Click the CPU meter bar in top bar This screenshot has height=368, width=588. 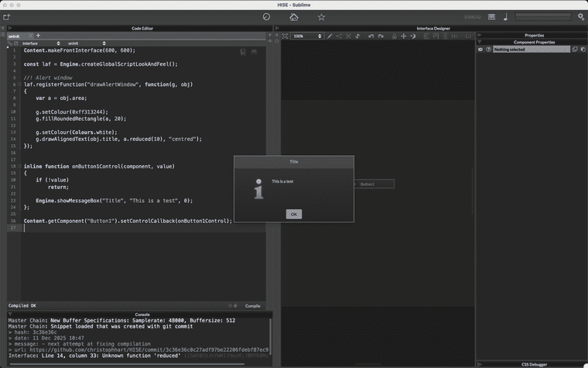click(x=543, y=17)
